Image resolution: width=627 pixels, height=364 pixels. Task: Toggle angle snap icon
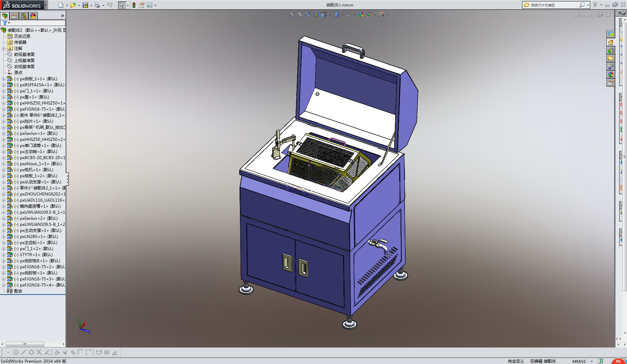coord(115,353)
